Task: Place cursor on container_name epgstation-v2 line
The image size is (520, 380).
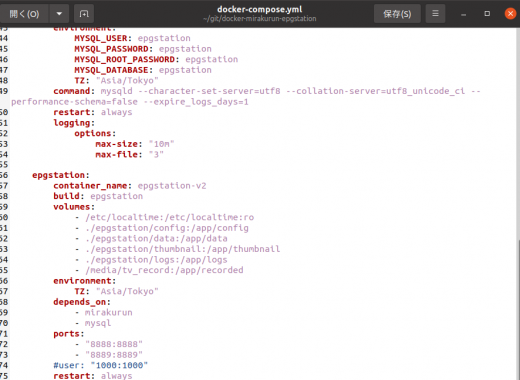Action: (130, 186)
